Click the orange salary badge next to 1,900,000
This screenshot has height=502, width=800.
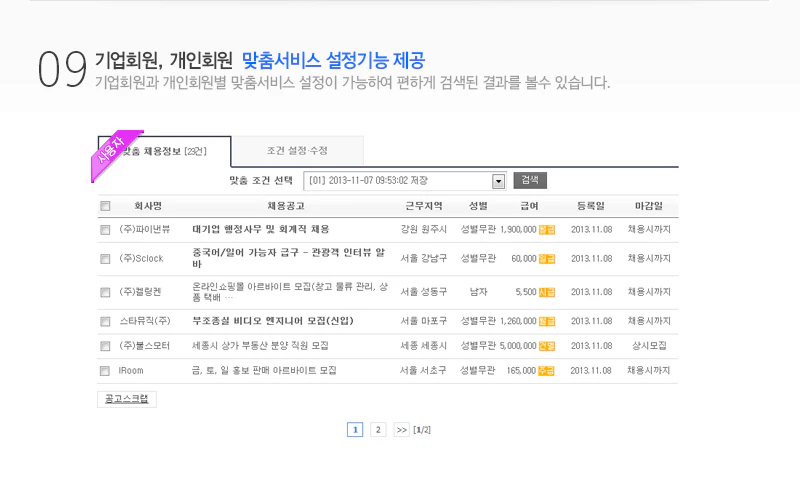[546, 230]
